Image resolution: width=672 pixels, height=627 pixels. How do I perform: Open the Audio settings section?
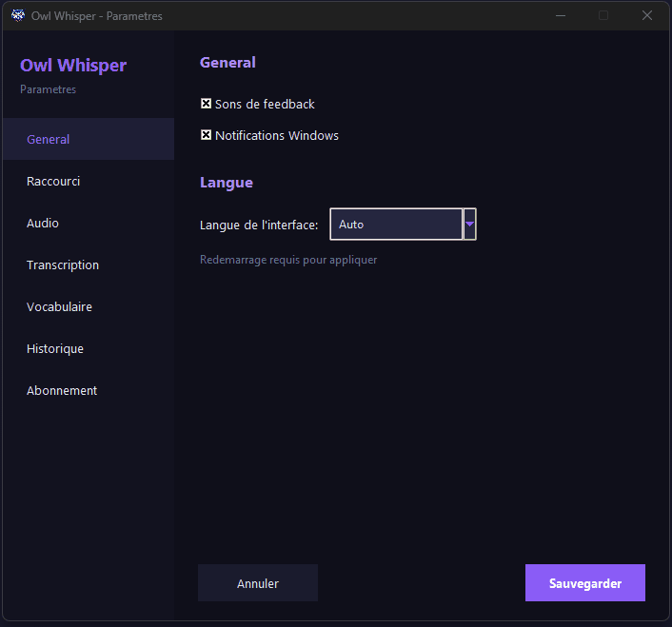[43, 223]
